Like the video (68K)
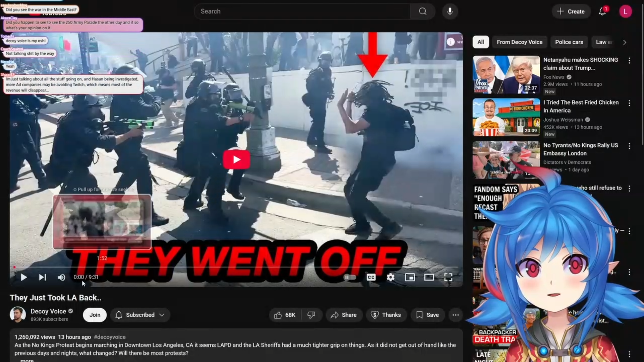The height and width of the screenshot is (362, 644). coord(285,315)
